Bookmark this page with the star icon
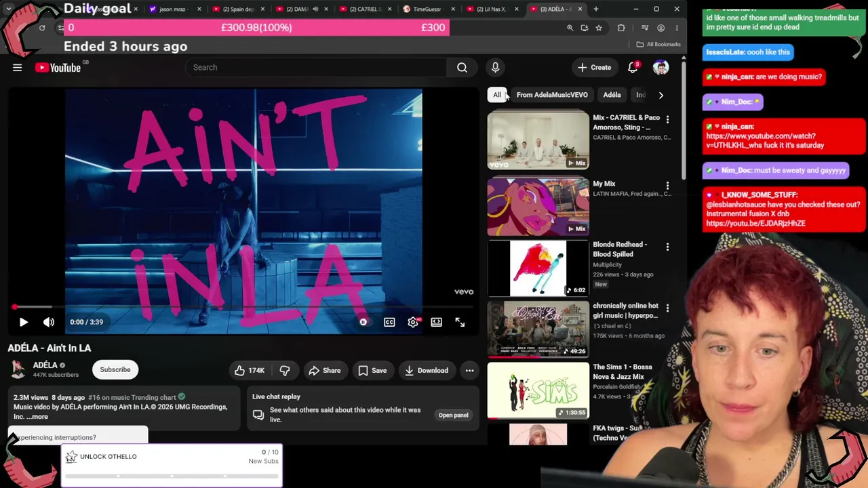 pos(599,28)
